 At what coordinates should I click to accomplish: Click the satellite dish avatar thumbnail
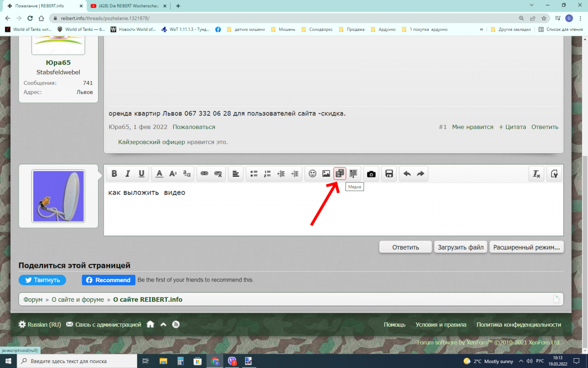58,196
